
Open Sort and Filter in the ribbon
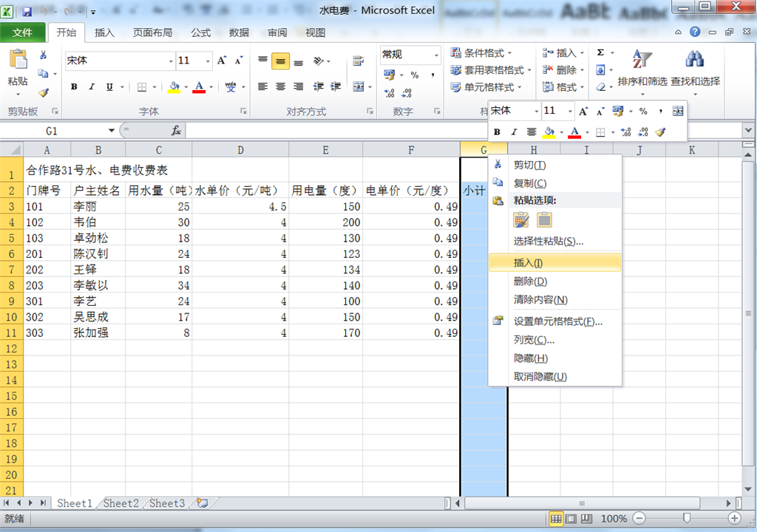click(642, 68)
